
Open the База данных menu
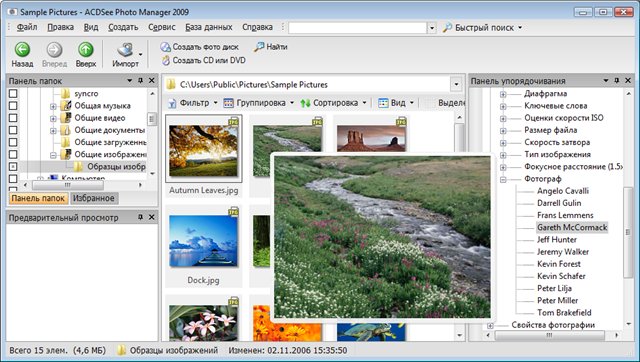click(x=209, y=27)
